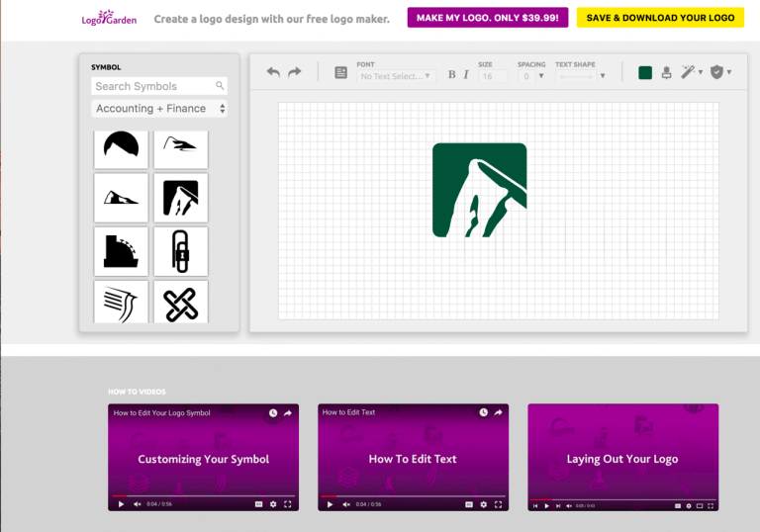The height and width of the screenshot is (532, 760).
Task: Redo with the forward arrow icon
Action: click(294, 72)
